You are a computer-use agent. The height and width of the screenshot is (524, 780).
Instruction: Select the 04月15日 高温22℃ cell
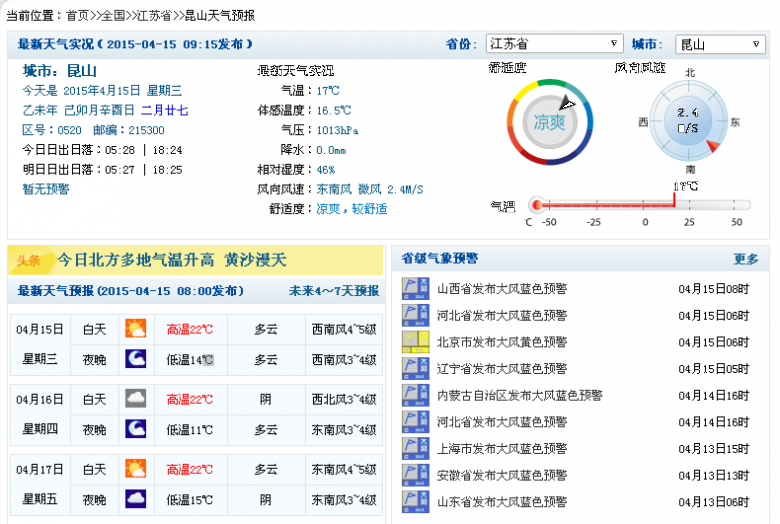[x=190, y=329]
